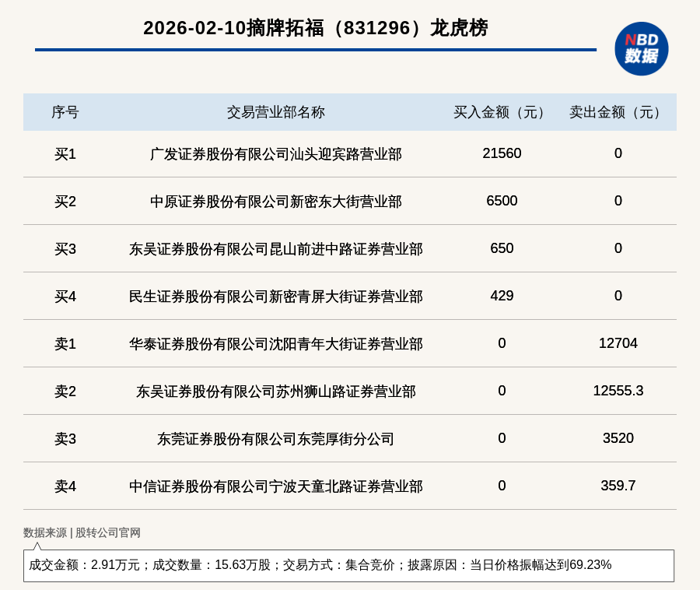
Task: Select 东吴证券苏州狮山路证券营业部 entry
Action: (x=275, y=392)
